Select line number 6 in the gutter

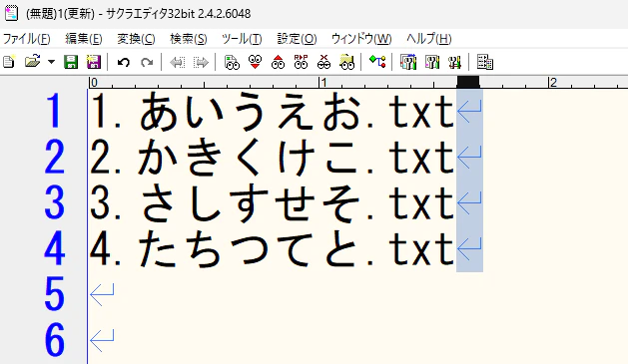pos(54,340)
